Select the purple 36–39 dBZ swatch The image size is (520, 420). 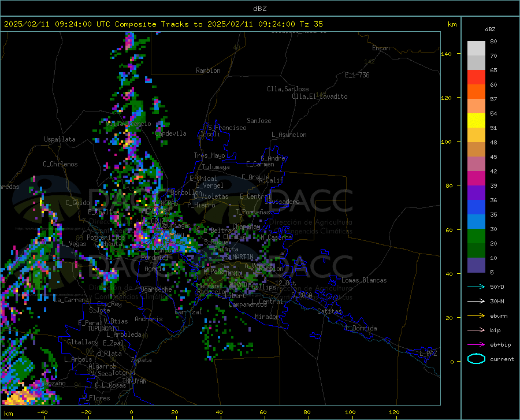pyautogui.click(x=476, y=193)
